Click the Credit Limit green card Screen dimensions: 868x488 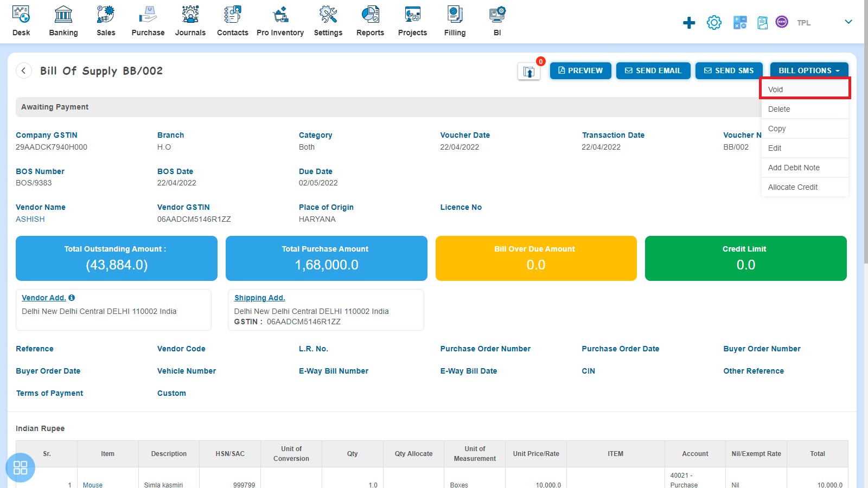(x=746, y=258)
